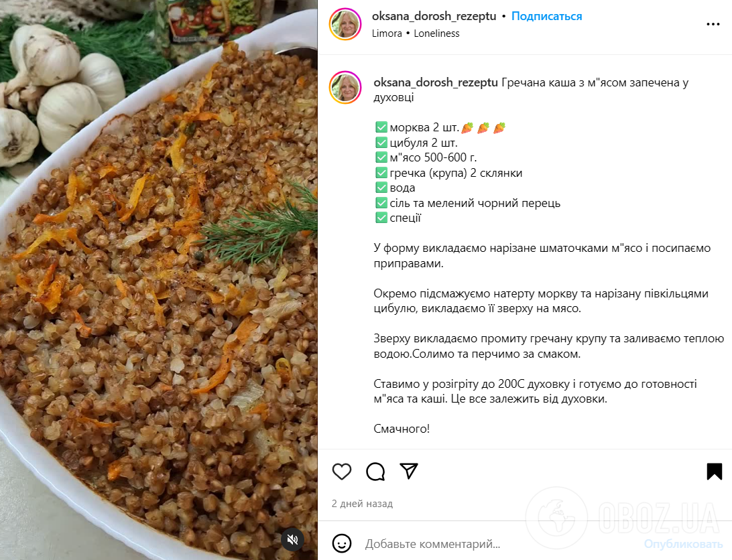The image size is (732, 560).
Task: Open the three-dot more options menu
Action: [x=713, y=24]
